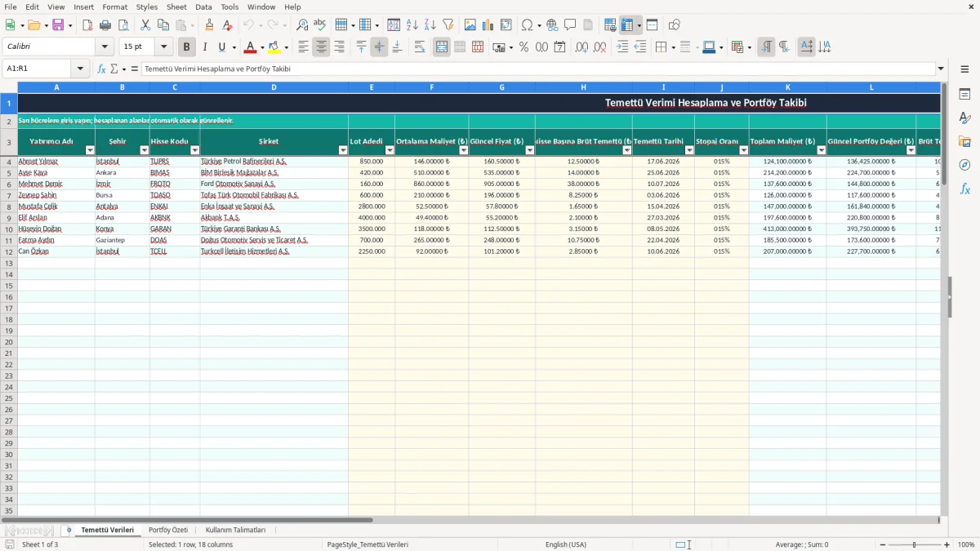Switch to Kullanım Talimatları sheet tab
Image resolution: width=980 pixels, height=551 pixels.
pos(235,530)
